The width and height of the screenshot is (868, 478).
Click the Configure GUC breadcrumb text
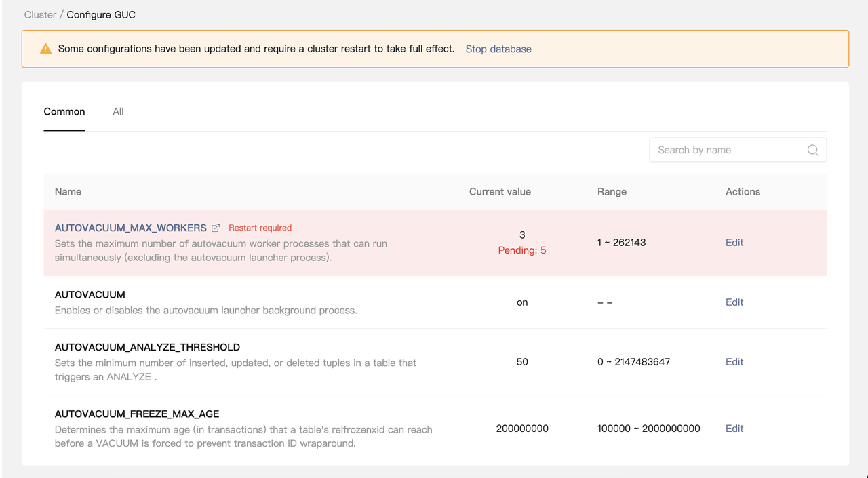[101, 15]
